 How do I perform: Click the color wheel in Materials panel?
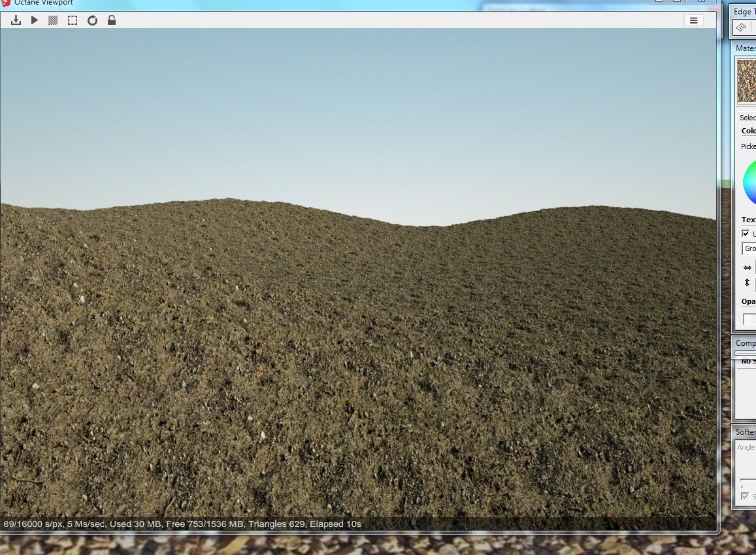tap(749, 183)
